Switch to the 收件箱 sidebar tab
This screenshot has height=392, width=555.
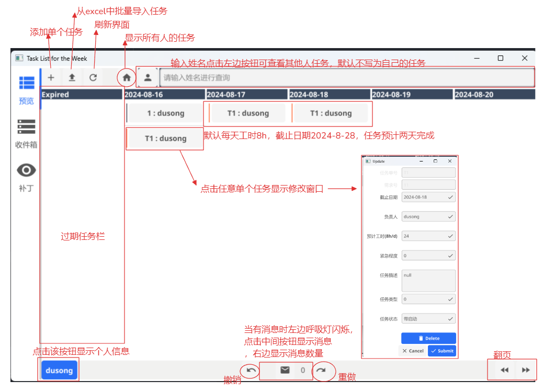pos(26,133)
